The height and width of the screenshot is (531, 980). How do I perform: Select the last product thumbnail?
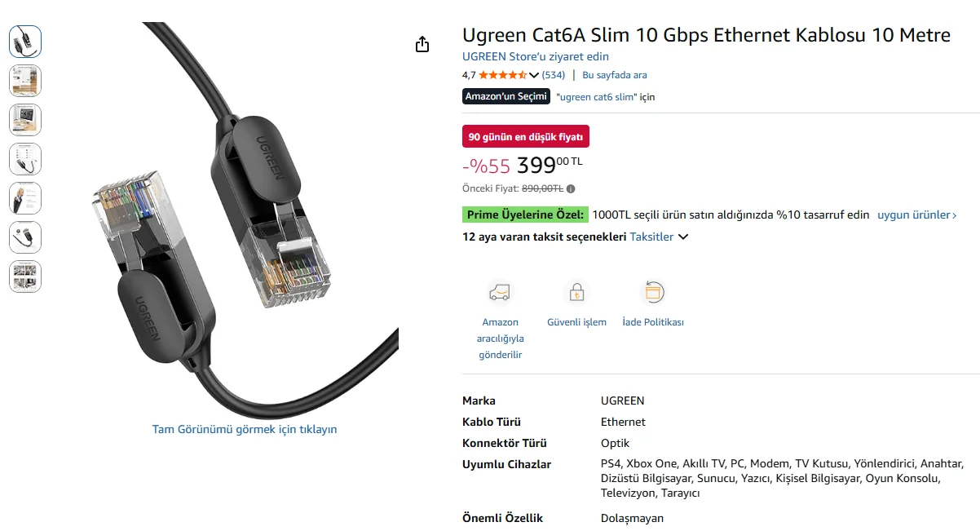pyautogui.click(x=25, y=277)
